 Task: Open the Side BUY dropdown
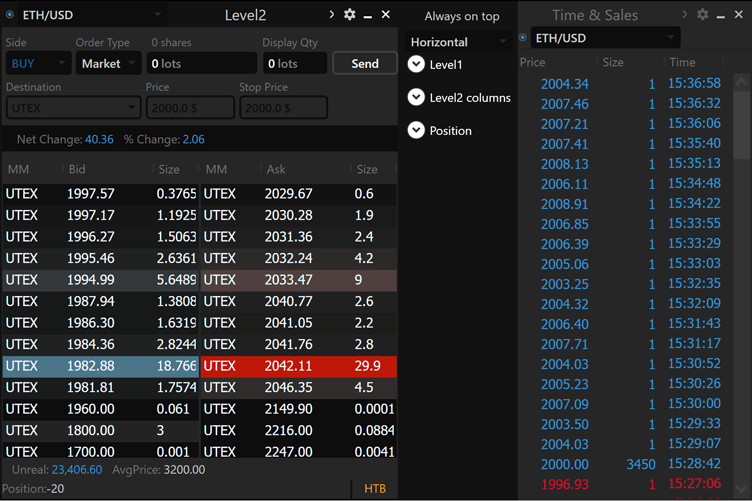click(x=37, y=63)
